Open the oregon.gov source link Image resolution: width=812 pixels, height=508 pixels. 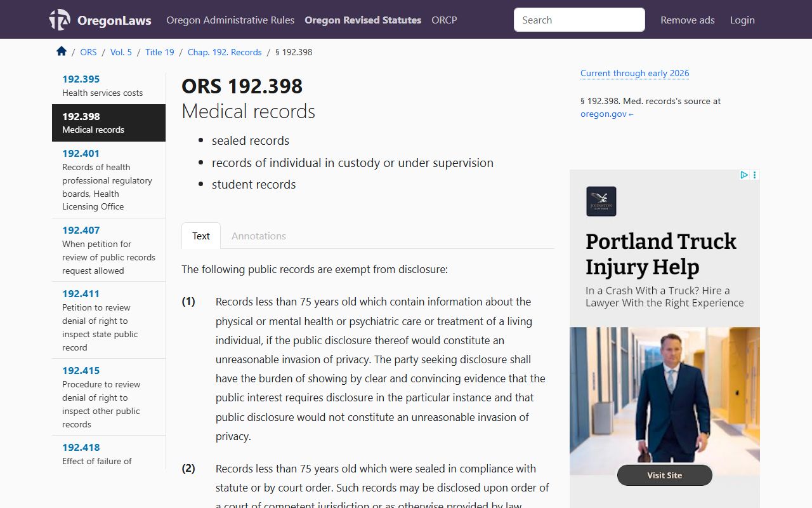click(x=607, y=114)
